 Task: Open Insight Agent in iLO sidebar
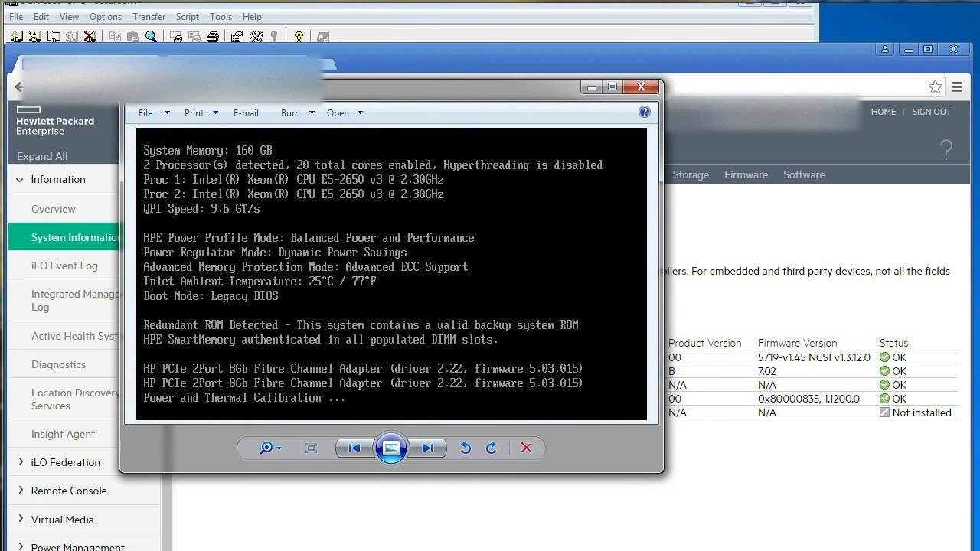63,434
